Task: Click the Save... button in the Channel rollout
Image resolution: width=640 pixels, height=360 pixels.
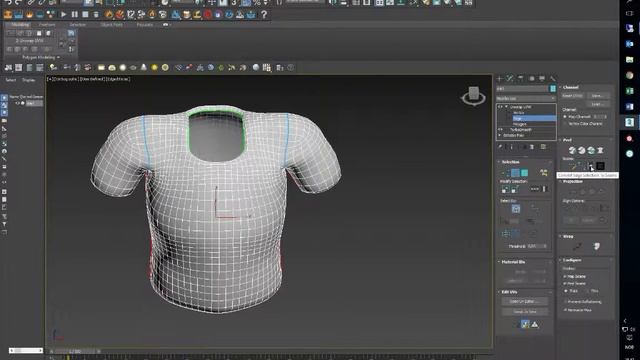Action: click(x=598, y=96)
